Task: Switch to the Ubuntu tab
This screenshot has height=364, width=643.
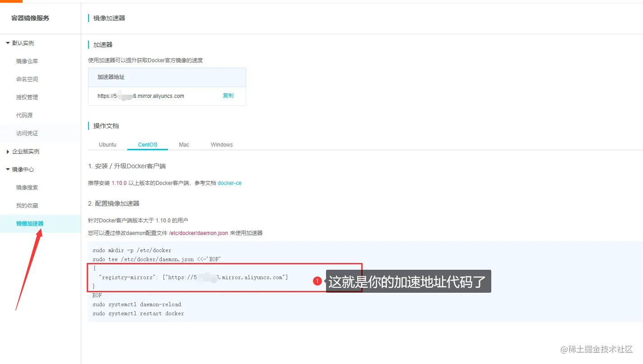Action: click(107, 145)
